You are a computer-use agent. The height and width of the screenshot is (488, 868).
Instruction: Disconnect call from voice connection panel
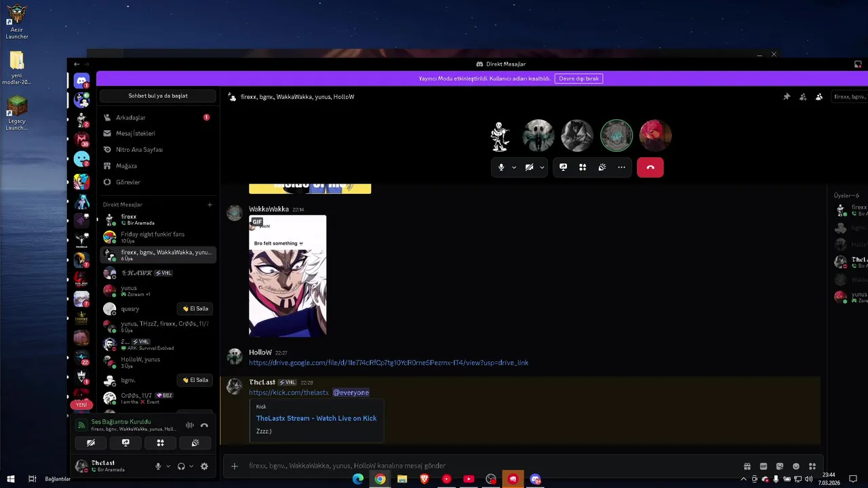(204, 425)
